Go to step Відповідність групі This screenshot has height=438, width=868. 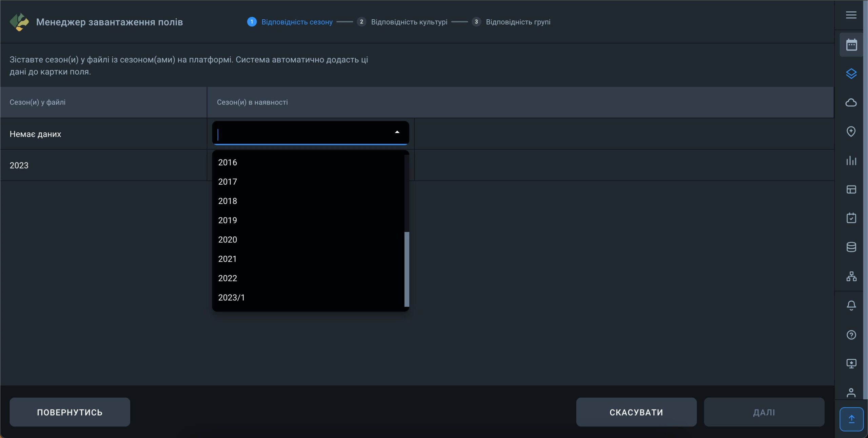518,22
